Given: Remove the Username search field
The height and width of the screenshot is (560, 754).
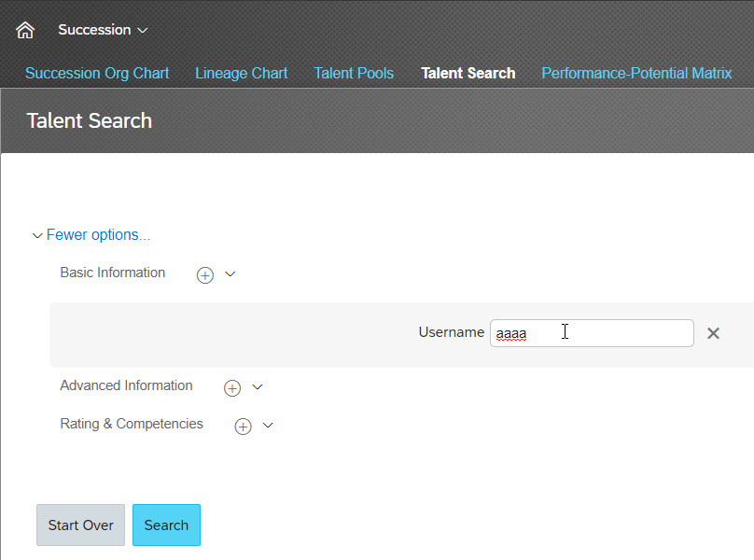Looking at the screenshot, I should click(x=713, y=333).
